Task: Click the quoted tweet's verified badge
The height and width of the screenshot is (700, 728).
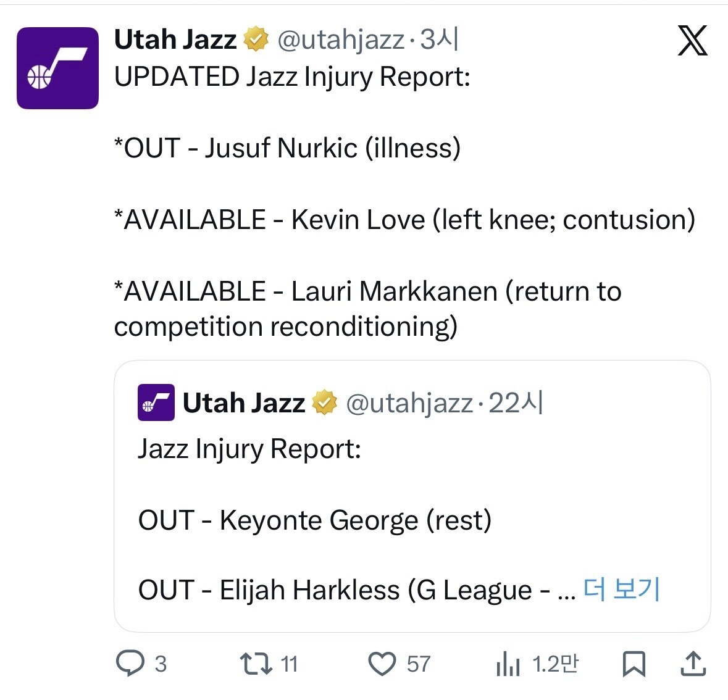Action: 324,403
